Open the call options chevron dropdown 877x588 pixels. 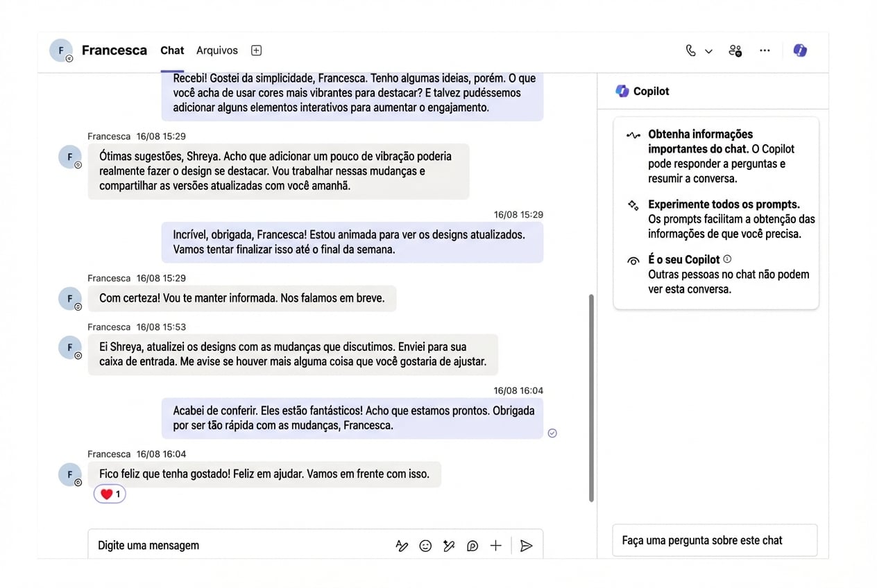pos(708,51)
